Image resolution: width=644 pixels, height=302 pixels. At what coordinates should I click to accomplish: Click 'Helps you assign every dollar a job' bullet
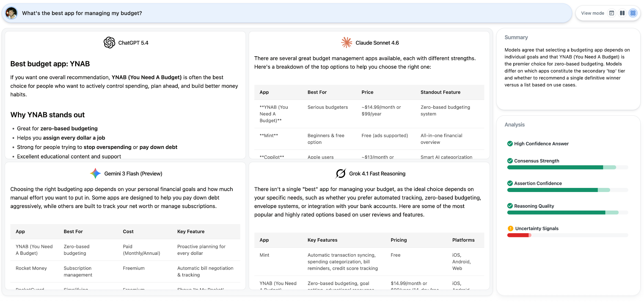click(x=61, y=138)
